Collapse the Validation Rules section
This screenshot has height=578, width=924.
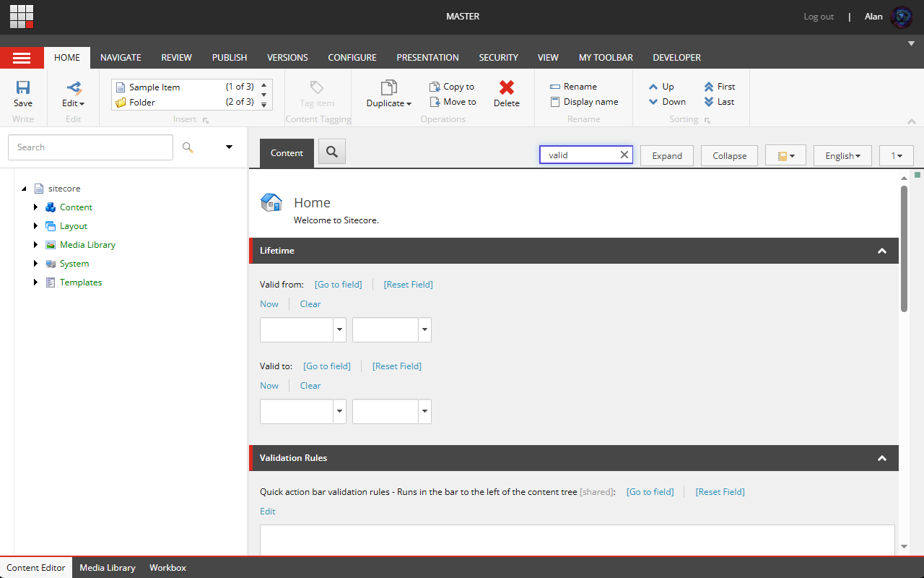881,458
